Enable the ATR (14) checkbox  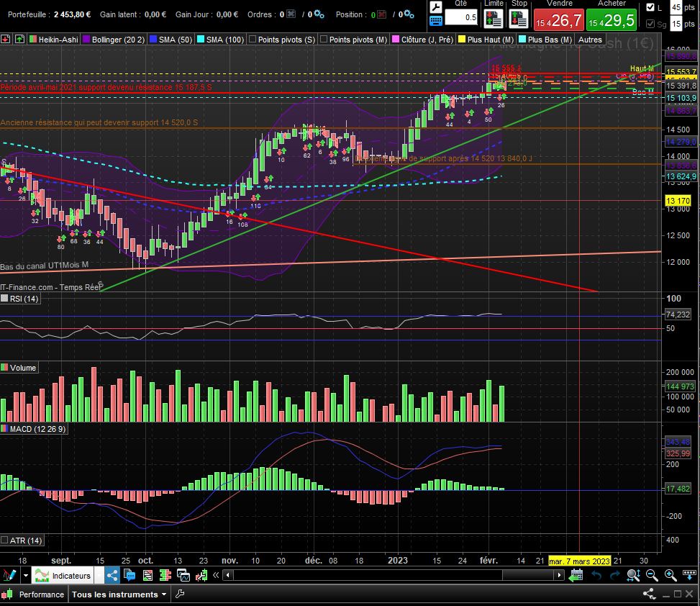(4, 541)
